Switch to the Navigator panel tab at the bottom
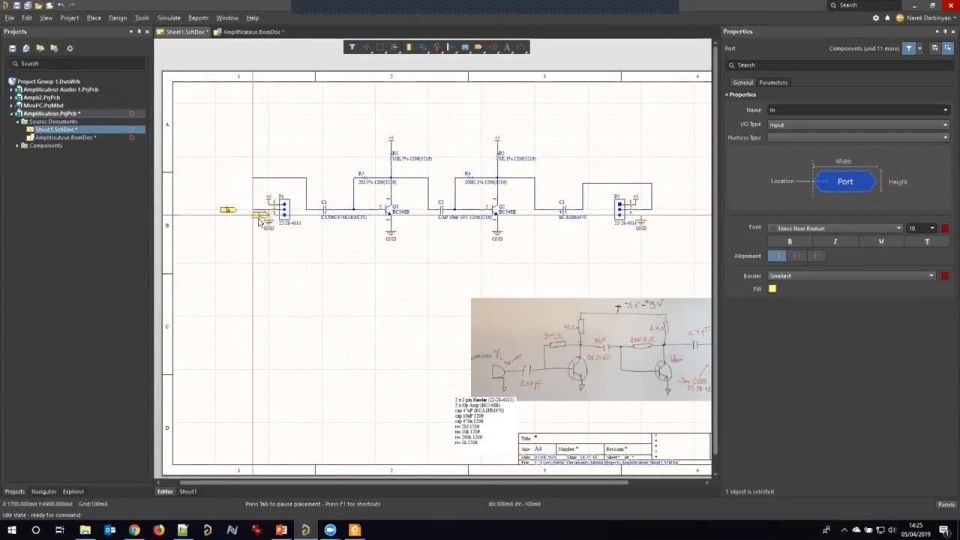The width and height of the screenshot is (960, 540). coord(43,492)
